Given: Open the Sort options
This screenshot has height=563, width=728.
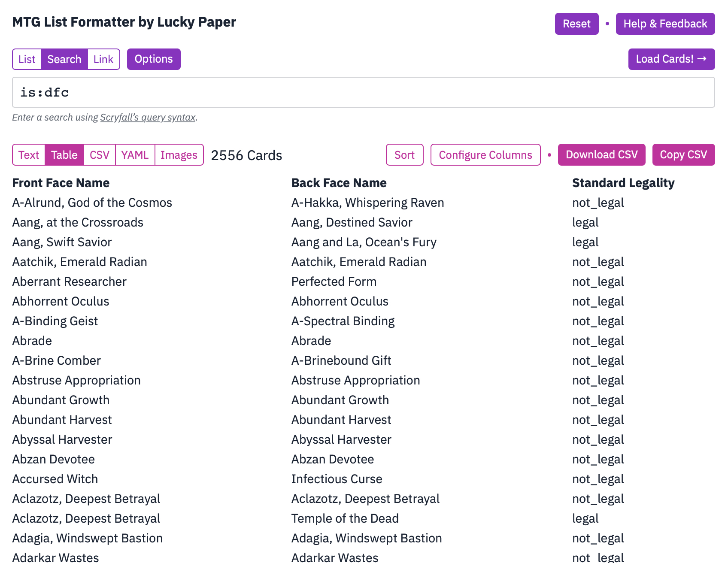Looking at the screenshot, I should pyautogui.click(x=404, y=155).
